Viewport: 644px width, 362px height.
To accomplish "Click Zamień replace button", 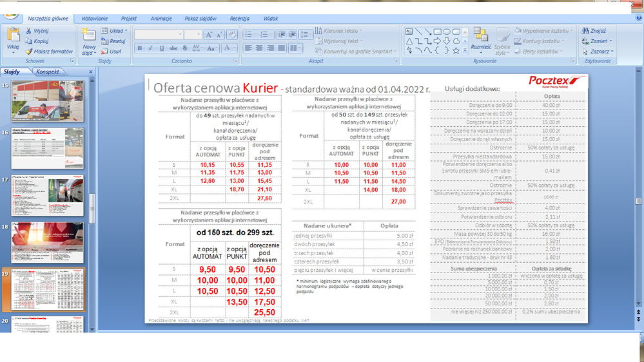I will tap(597, 41).
